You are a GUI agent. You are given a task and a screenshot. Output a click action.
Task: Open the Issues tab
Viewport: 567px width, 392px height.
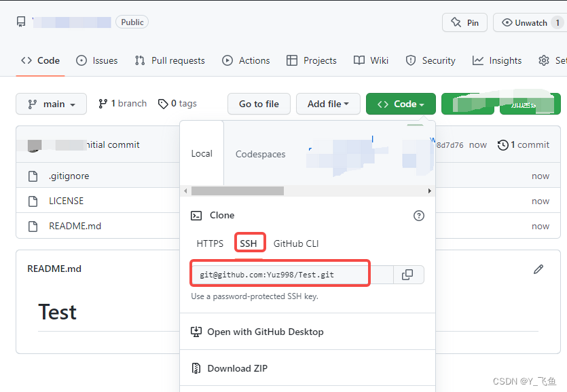click(97, 60)
